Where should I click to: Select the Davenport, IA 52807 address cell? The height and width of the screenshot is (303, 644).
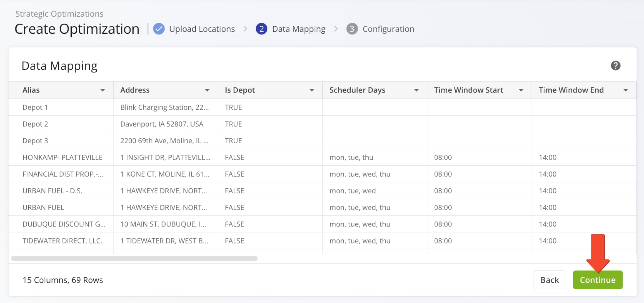click(x=162, y=124)
